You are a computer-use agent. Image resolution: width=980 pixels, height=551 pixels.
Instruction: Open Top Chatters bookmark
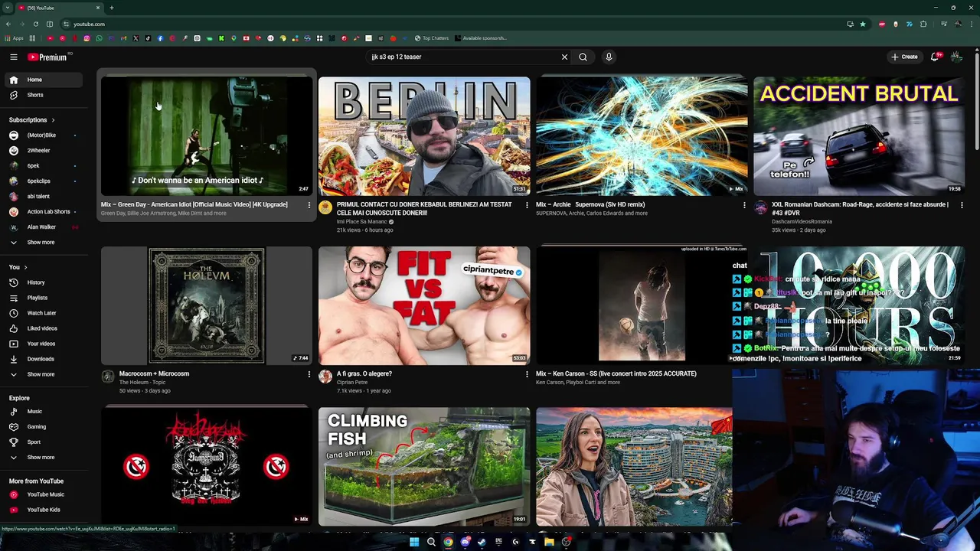[431, 38]
